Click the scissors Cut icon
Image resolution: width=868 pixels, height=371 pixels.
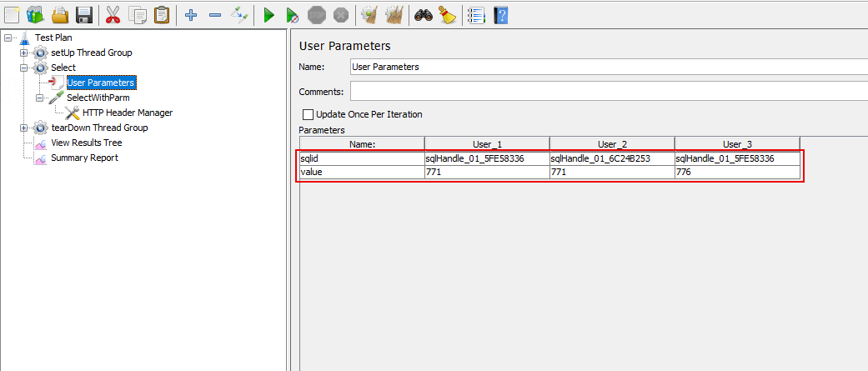[x=114, y=14]
